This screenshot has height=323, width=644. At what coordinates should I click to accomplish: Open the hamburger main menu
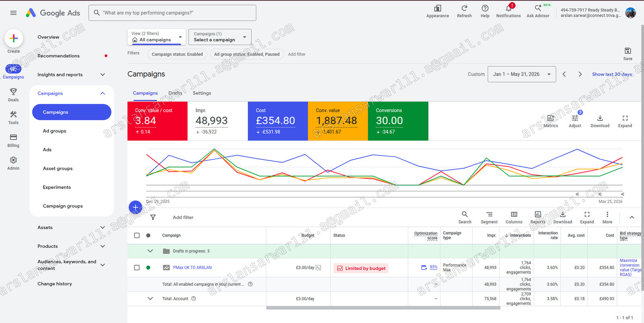click(13, 13)
